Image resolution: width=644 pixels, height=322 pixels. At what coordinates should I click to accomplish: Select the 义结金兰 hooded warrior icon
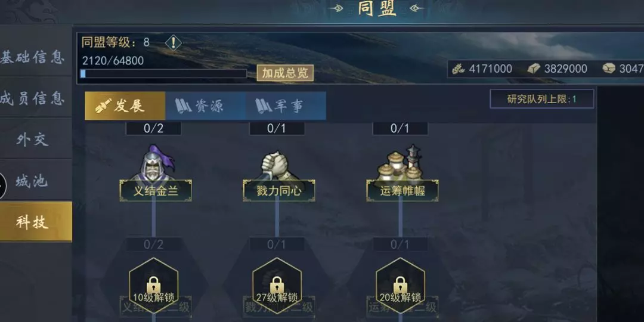(155, 163)
